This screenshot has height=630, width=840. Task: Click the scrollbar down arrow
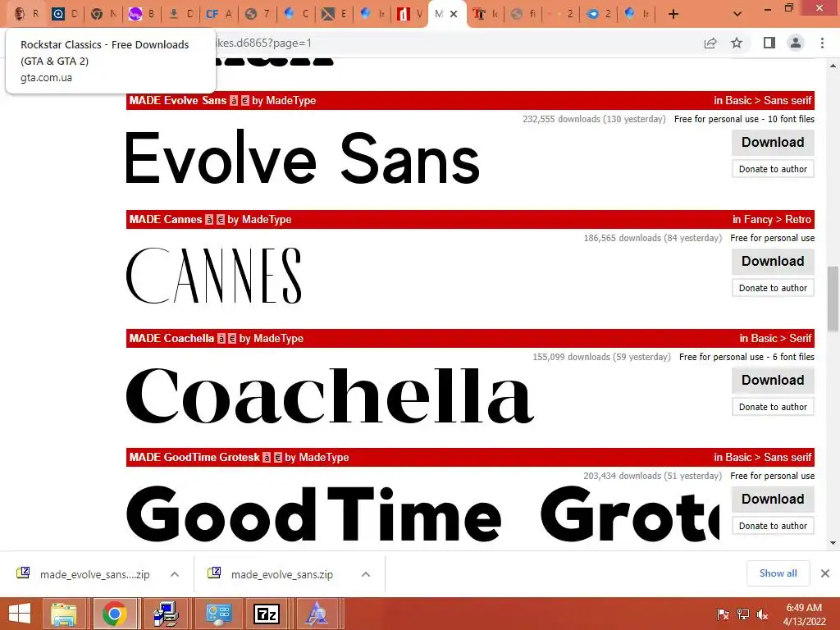(x=833, y=543)
